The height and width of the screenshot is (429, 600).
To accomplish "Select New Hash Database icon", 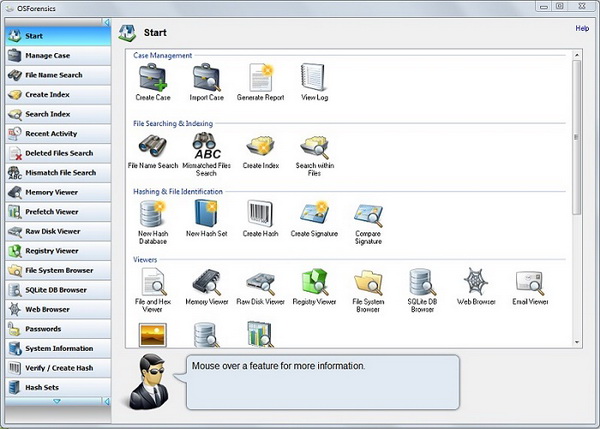I will point(153,214).
